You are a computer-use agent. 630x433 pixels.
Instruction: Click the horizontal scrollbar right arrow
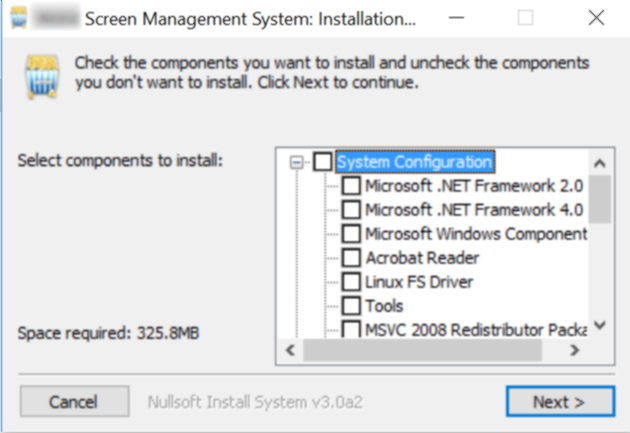[575, 350]
